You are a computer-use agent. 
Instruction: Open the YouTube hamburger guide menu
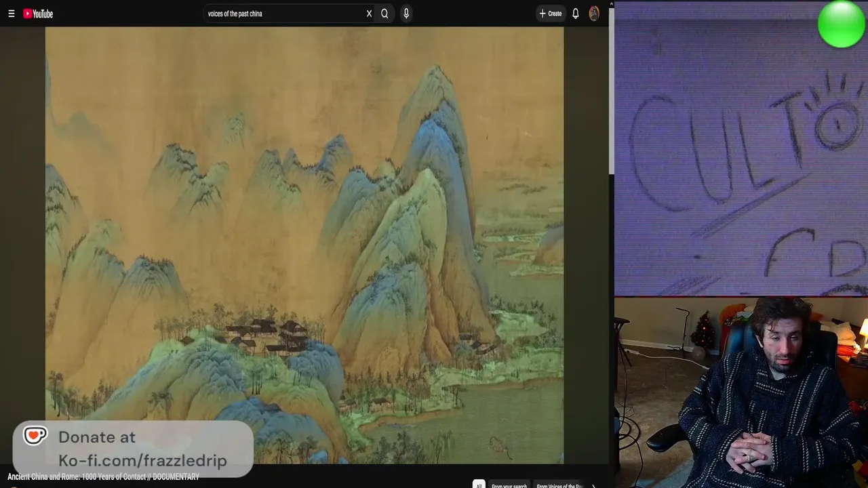12,14
